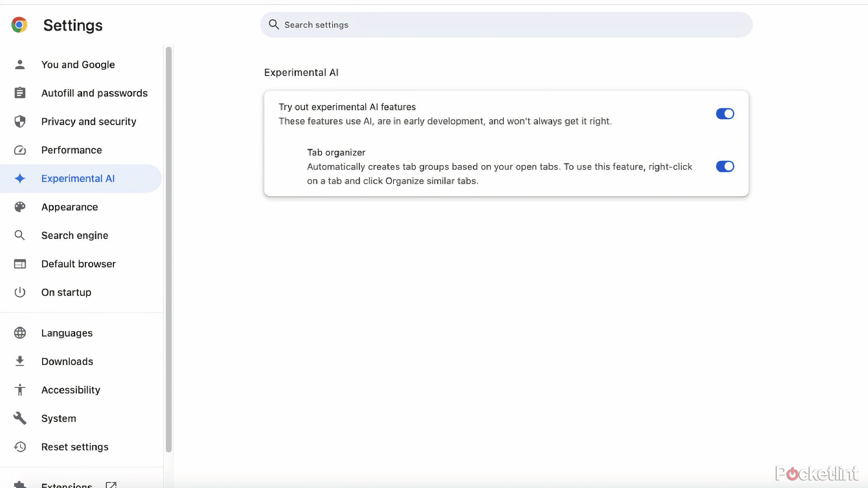This screenshot has height=488, width=868.
Task: Click the speedometer Performance icon
Action: coord(20,150)
